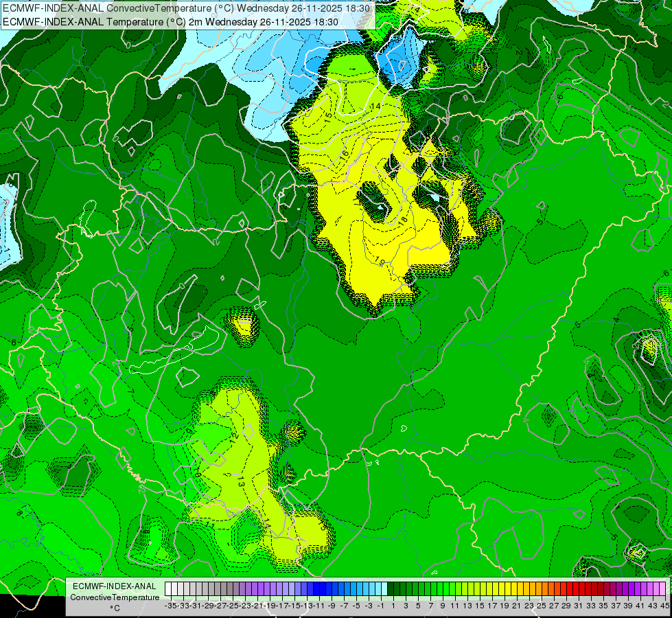Click legend scale value 21
Viewport: 672px width, 618px height.
(516, 606)
